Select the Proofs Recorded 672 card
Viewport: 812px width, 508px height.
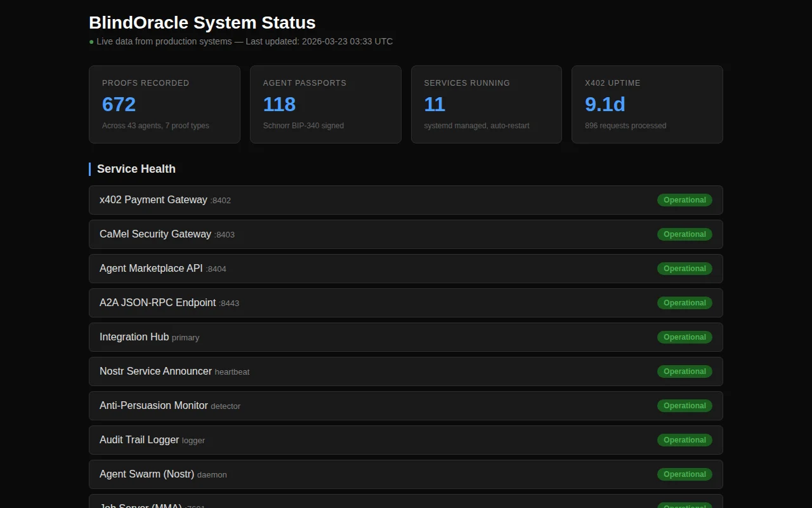pos(165,104)
